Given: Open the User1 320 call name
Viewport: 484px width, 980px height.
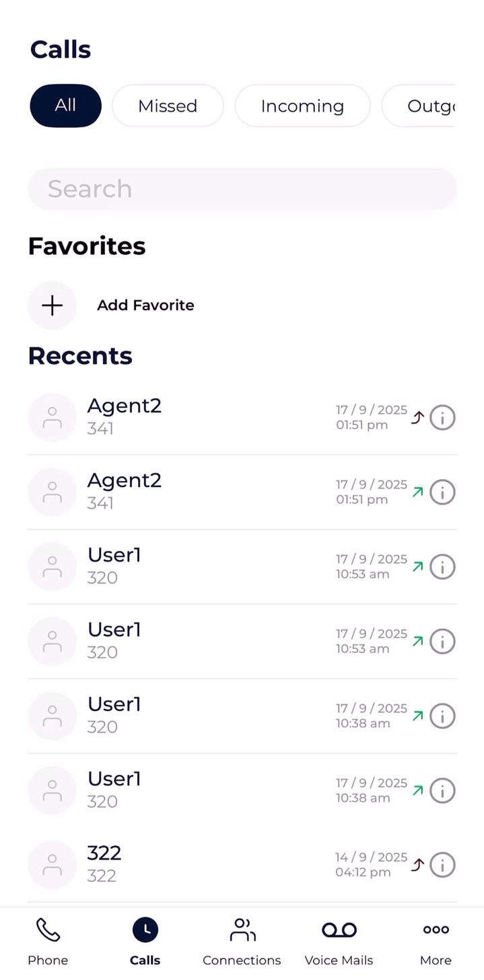Looking at the screenshot, I should (114, 555).
